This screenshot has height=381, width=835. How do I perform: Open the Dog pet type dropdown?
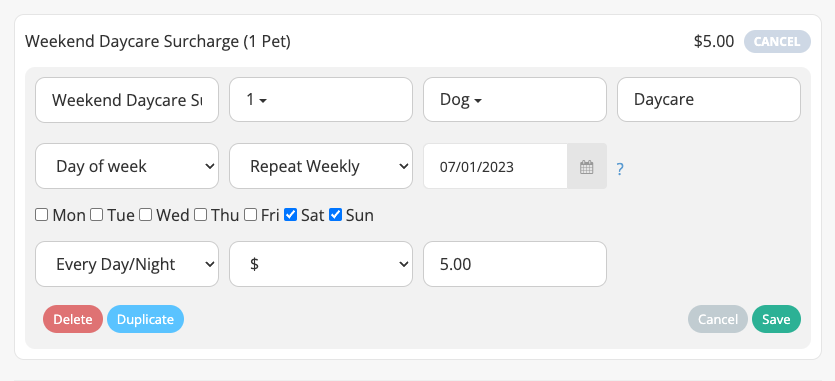[514, 100]
